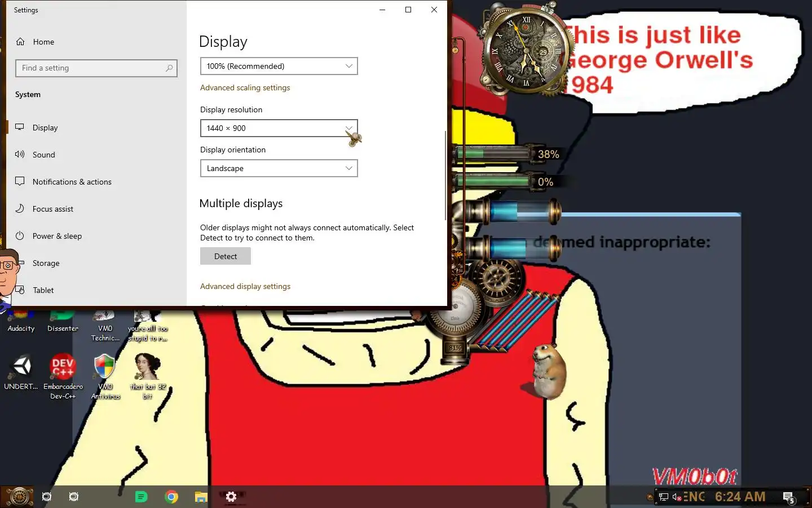Screen dimensions: 812x508
Task: Open Display in the System sidebar
Action: click(x=45, y=128)
